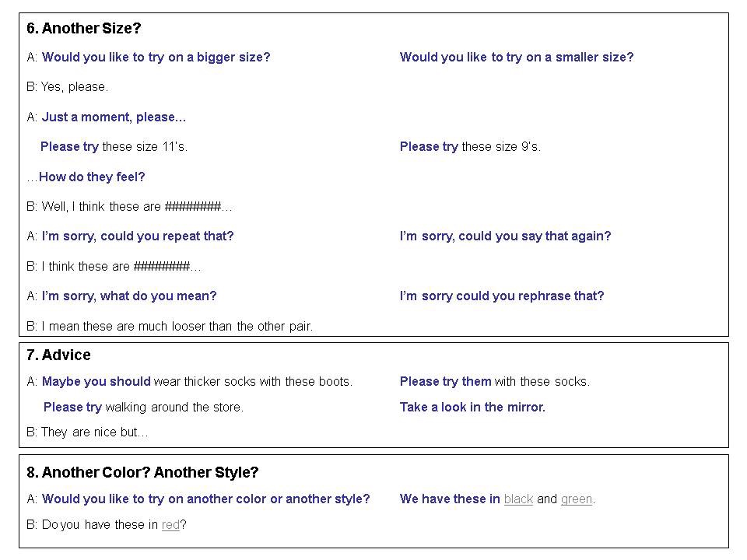Select "Would you like to try on a bigger size?"
This screenshot has width=747, height=560.
156,58
